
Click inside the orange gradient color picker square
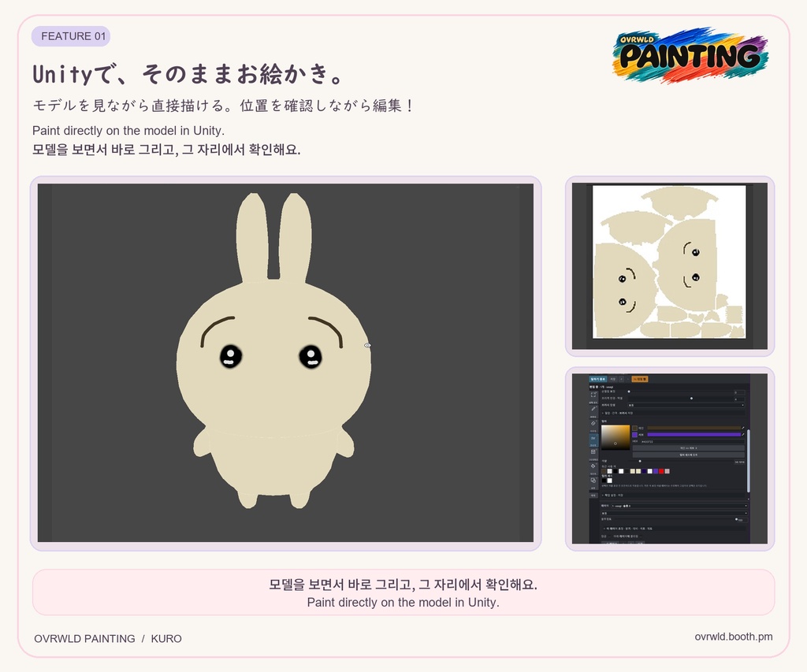[615, 437]
